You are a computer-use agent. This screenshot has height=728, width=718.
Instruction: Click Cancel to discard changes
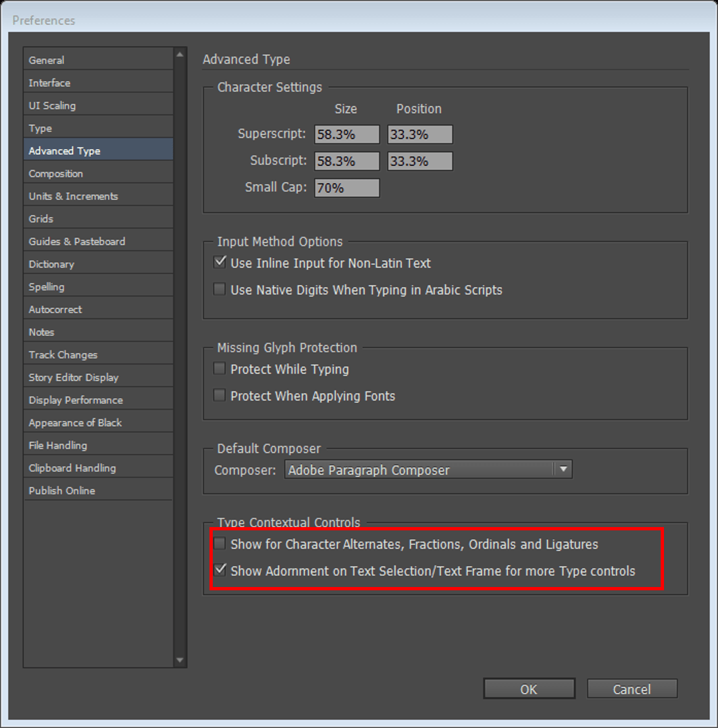(x=632, y=688)
